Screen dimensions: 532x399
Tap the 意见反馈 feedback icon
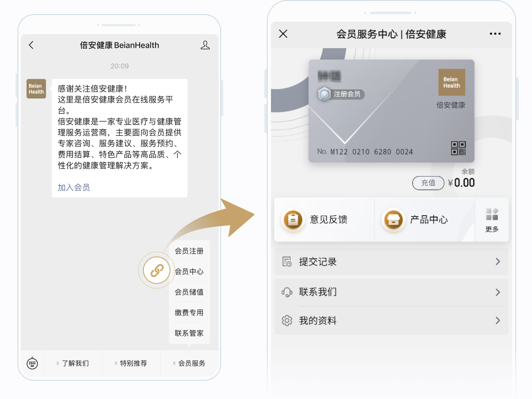coord(293,219)
